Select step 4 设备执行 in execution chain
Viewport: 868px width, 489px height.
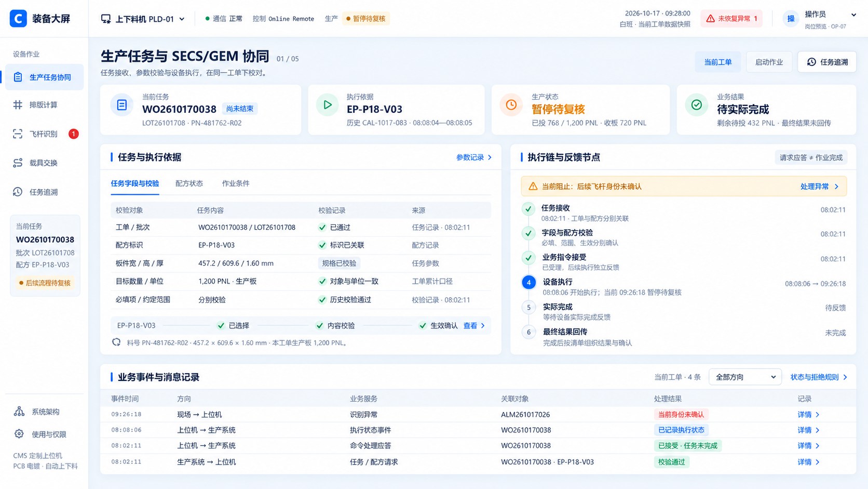click(x=528, y=283)
